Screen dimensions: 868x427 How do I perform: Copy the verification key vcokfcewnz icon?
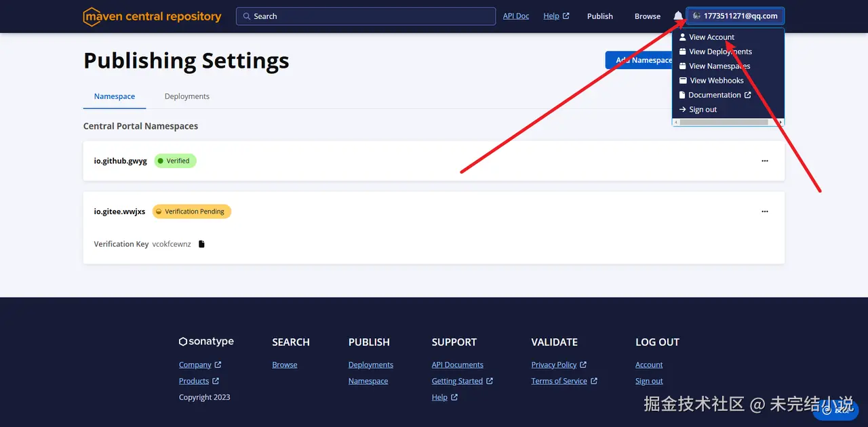pos(201,244)
